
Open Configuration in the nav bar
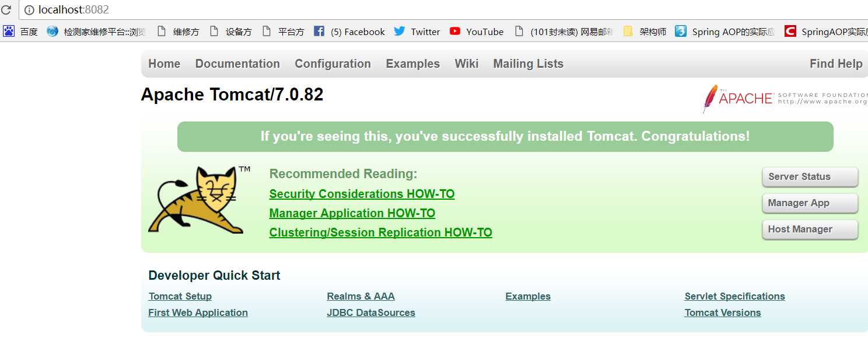[332, 64]
